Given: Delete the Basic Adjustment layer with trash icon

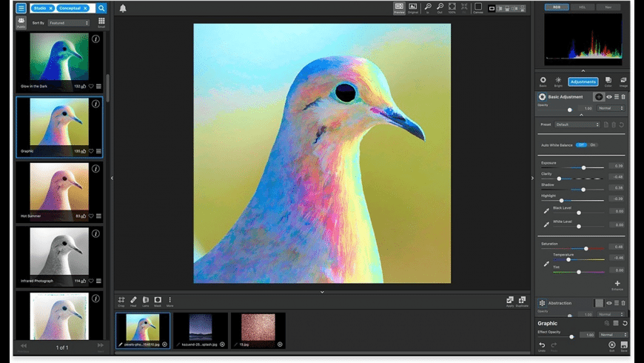Looking at the screenshot, I should [x=623, y=97].
